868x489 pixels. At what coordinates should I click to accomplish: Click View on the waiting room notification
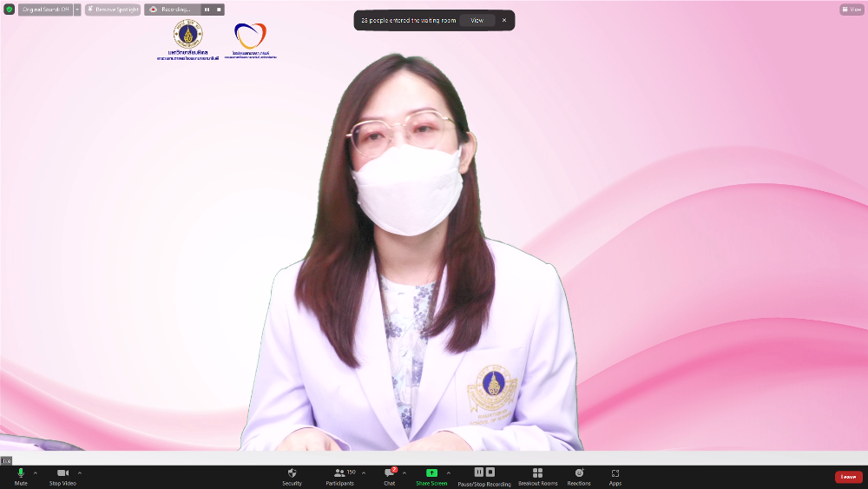[x=477, y=20]
